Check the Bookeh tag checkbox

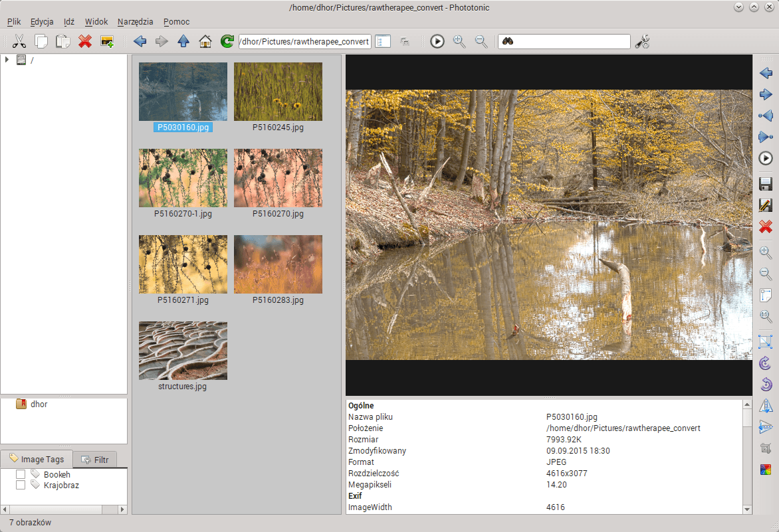(x=21, y=474)
